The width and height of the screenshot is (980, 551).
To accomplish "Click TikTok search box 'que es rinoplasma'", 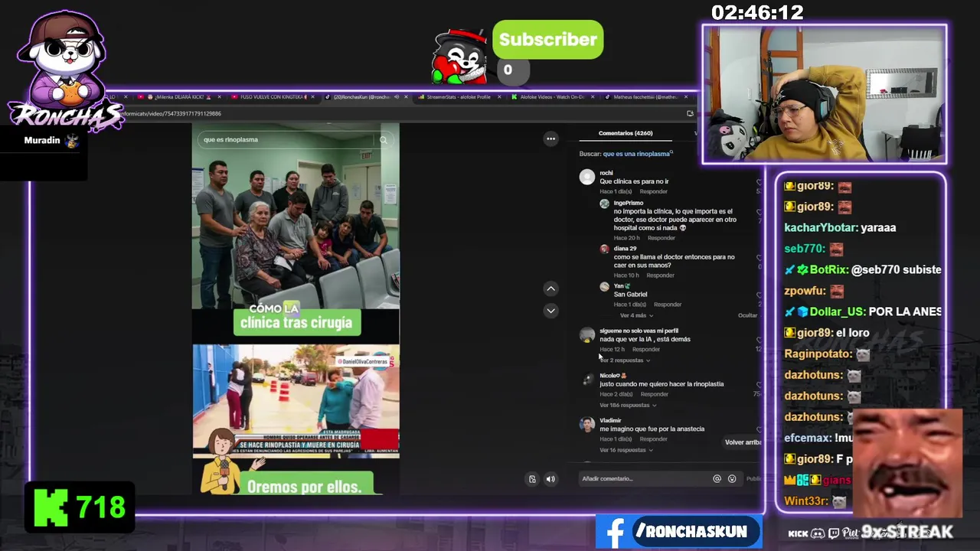I will point(288,140).
